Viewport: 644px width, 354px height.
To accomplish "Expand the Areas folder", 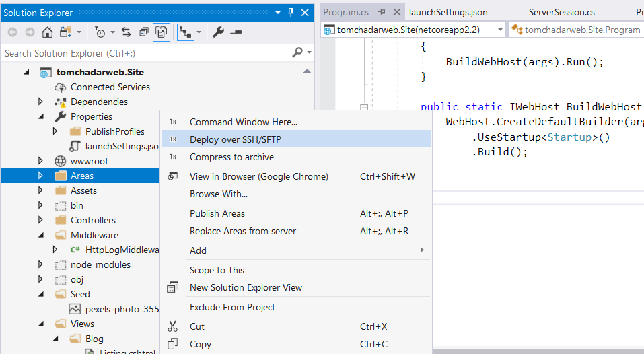I will tap(40, 176).
